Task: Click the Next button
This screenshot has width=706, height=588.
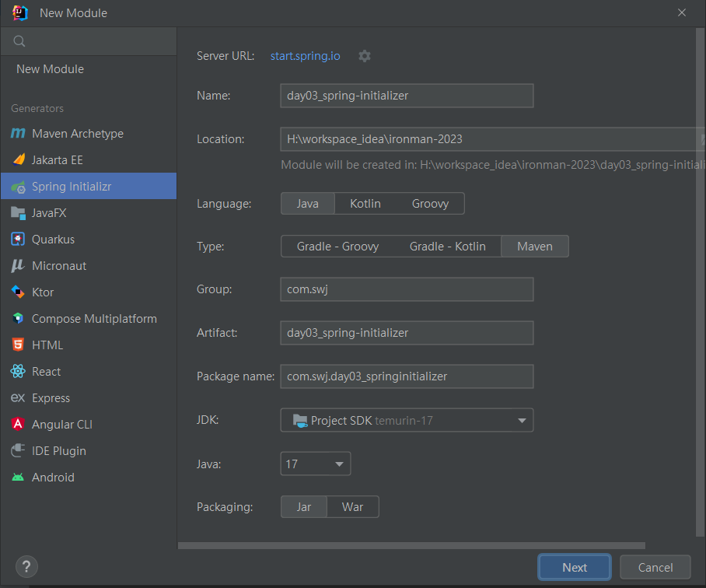Action: point(575,567)
